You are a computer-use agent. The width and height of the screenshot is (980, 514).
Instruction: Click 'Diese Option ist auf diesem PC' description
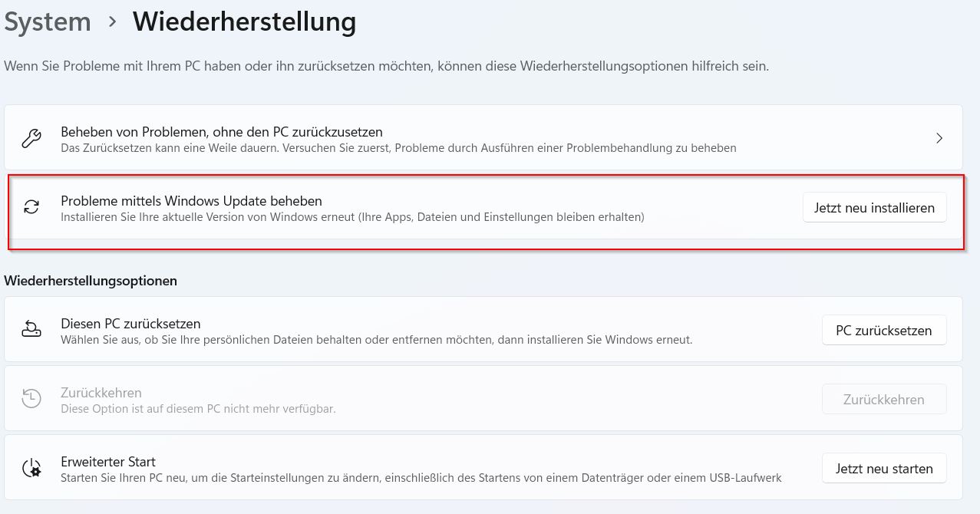(x=198, y=409)
